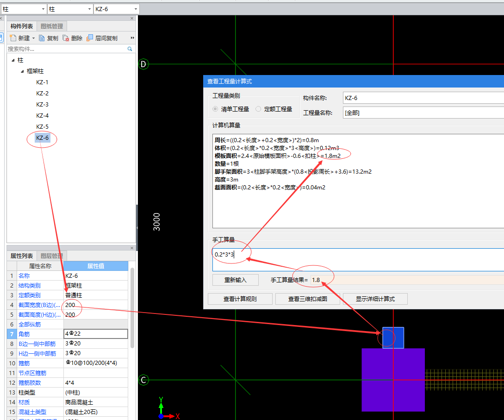Close the 构件列表 panel

click(x=132, y=19)
